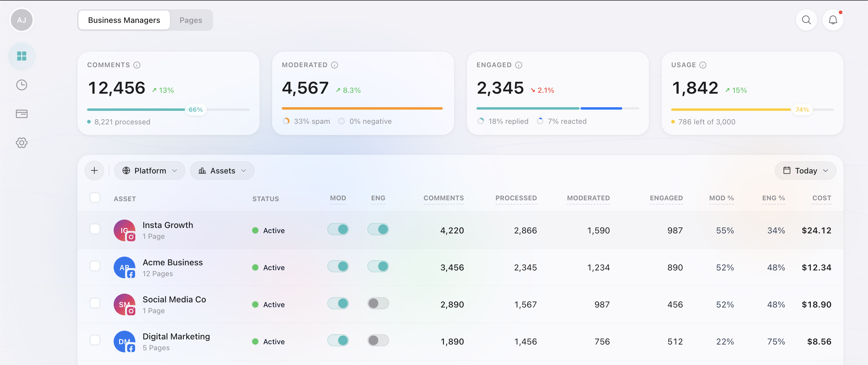Sort the table by COMMENTS column

[x=443, y=198]
